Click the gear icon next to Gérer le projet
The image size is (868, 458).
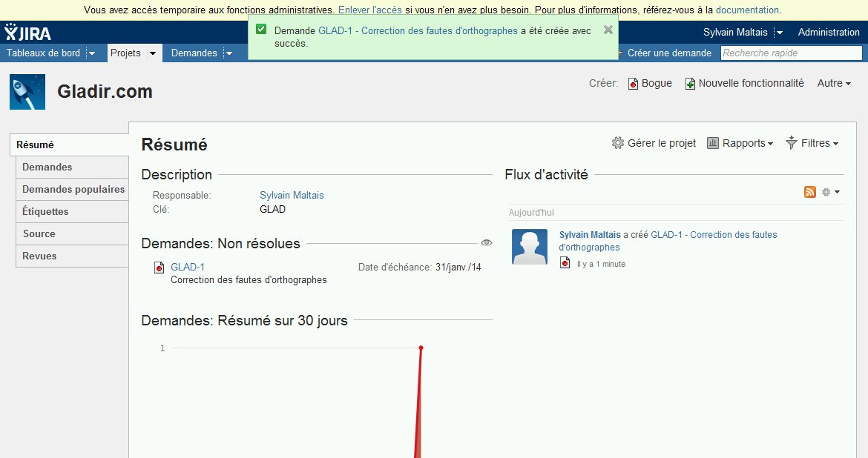tap(618, 143)
